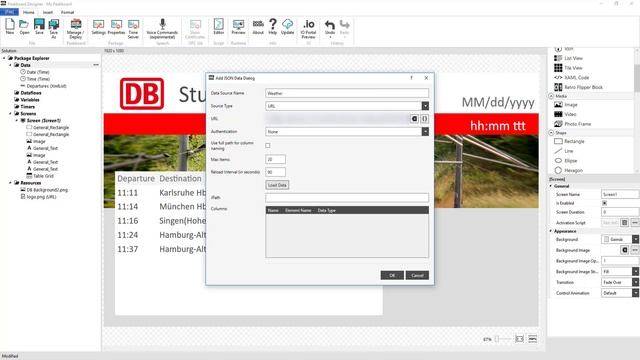Open package Properties in the ribbon
Screen dimensions: 640x360
116,24
